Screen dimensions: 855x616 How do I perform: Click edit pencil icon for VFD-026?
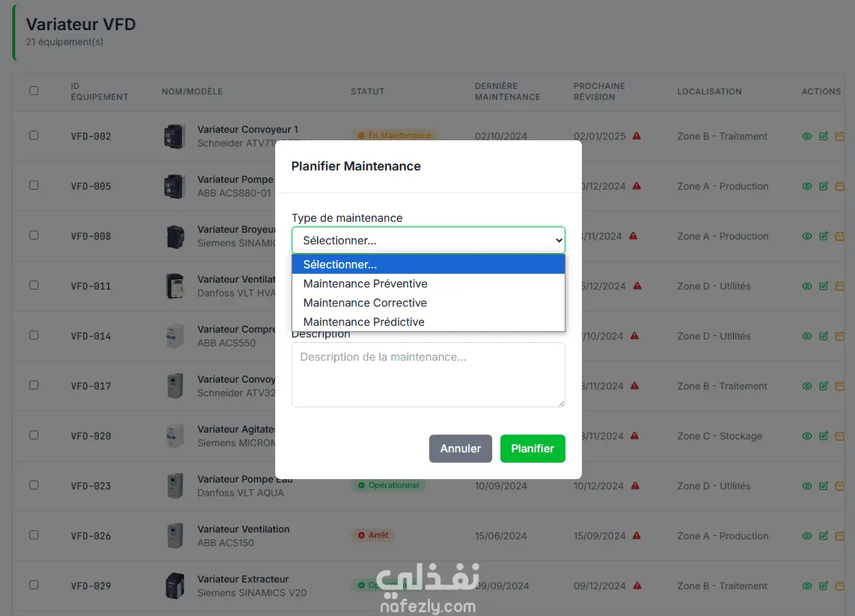[824, 536]
